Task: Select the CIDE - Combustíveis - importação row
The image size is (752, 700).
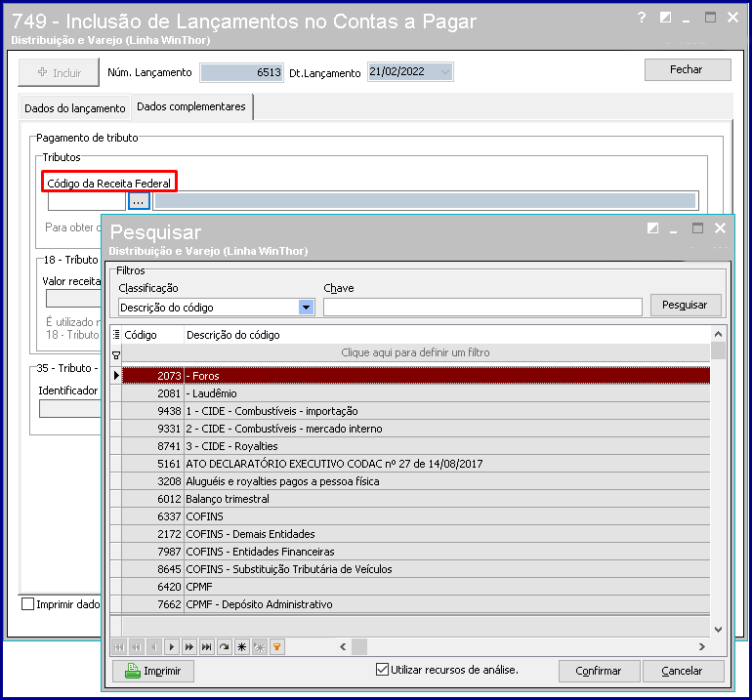Action: [416, 411]
